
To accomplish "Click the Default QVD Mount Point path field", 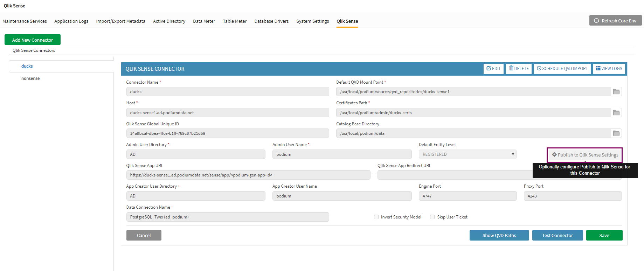I will coord(473,92).
